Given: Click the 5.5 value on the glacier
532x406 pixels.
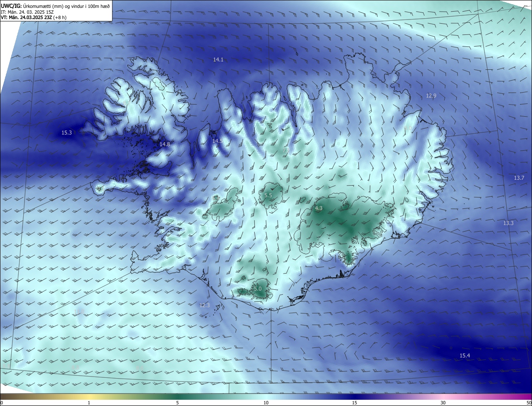Looking at the screenshot, I should tap(268, 195).
